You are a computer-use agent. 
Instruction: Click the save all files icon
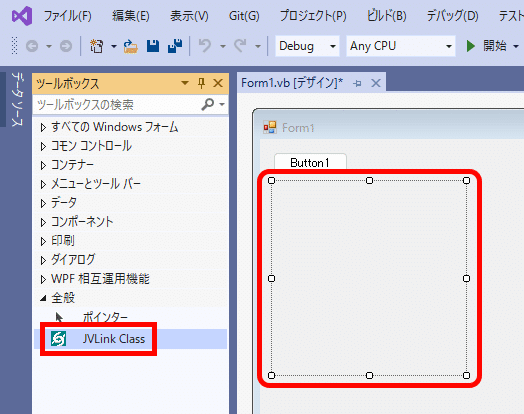point(175,46)
